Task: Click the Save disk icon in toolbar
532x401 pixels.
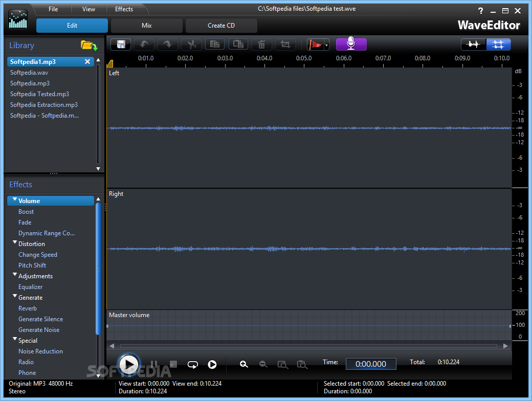Action: pos(121,44)
